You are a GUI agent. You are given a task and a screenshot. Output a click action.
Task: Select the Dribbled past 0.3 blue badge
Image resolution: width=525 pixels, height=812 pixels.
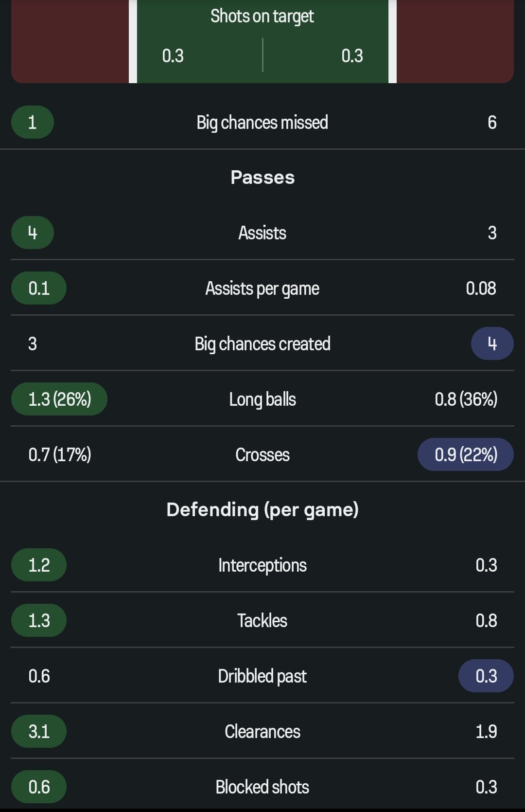[x=486, y=676]
